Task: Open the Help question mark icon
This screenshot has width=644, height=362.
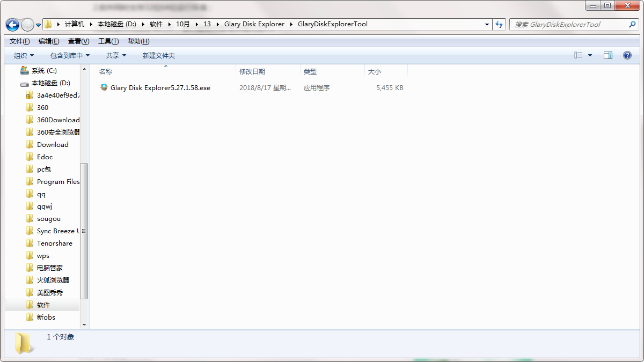Action: click(x=627, y=55)
